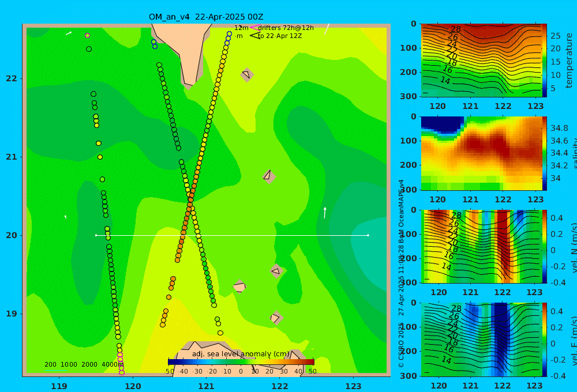Click the island marker near 19.5N 122E
577x392 pixels.
coord(276,271)
